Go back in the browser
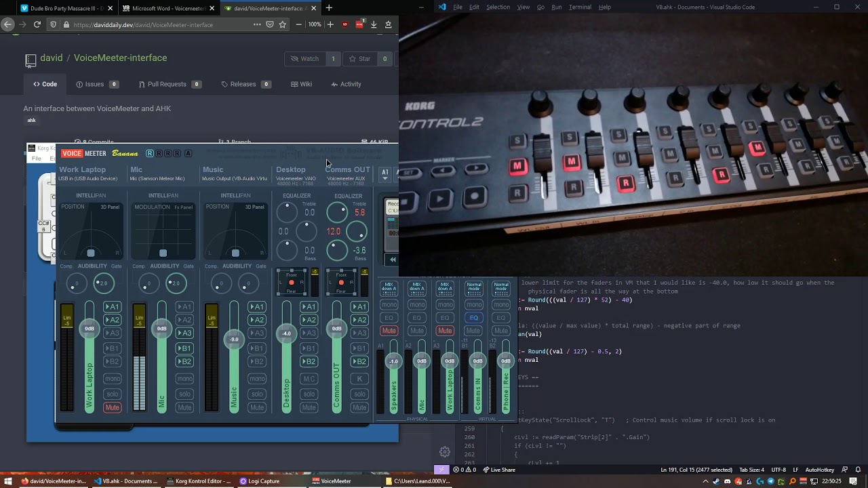 8,24
